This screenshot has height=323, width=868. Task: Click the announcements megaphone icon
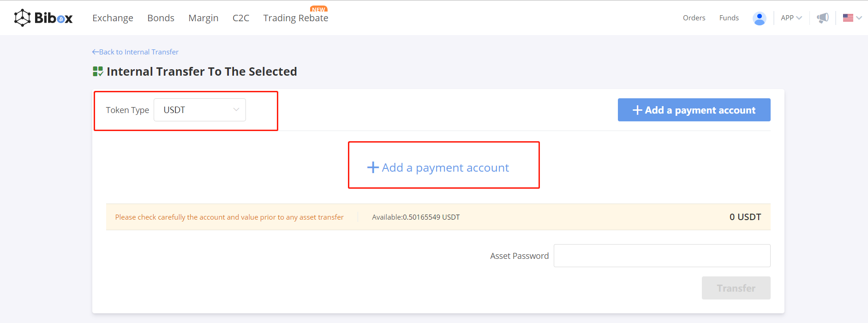[823, 18]
